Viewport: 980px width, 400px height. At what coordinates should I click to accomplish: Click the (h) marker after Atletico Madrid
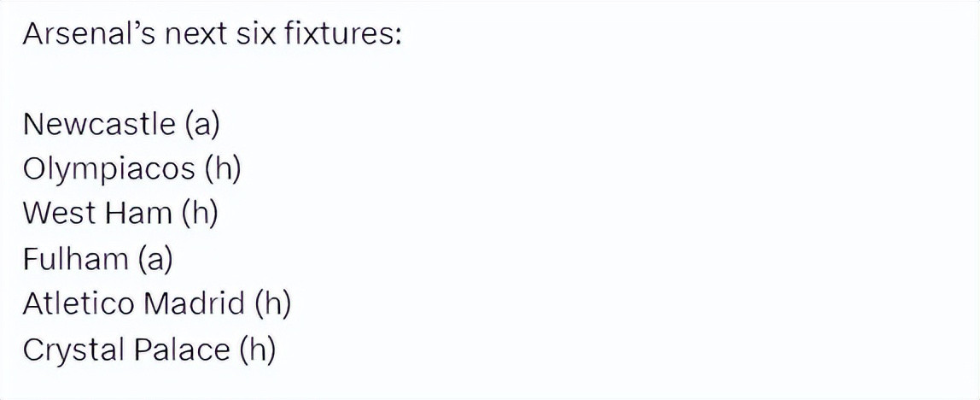click(x=273, y=303)
